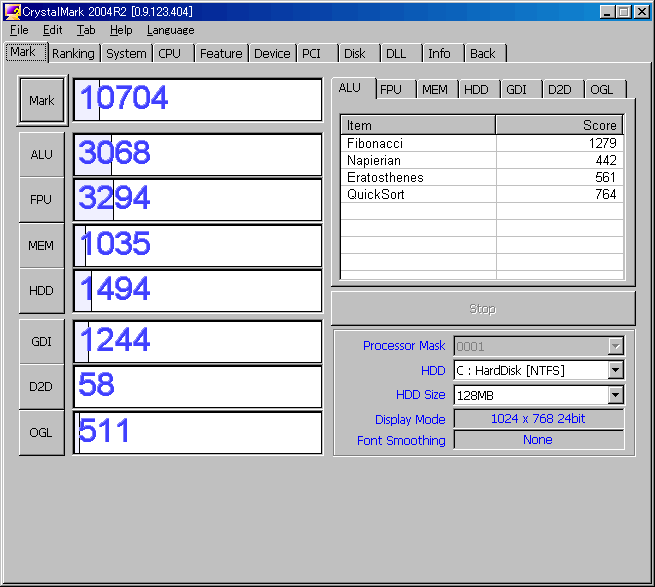The width and height of the screenshot is (655, 587).
Task: Select the Eratosthenes row
Action: pyautogui.click(x=482, y=178)
